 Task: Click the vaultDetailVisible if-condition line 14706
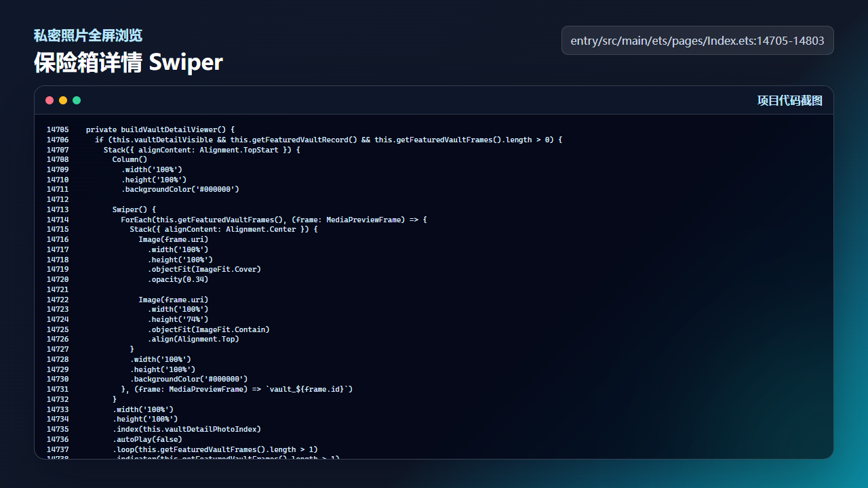coord(329,140)
